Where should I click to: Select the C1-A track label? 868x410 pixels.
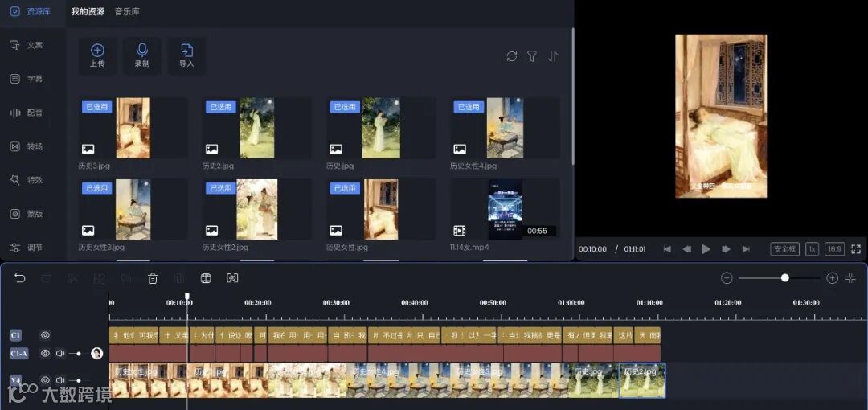click(18, 353)
